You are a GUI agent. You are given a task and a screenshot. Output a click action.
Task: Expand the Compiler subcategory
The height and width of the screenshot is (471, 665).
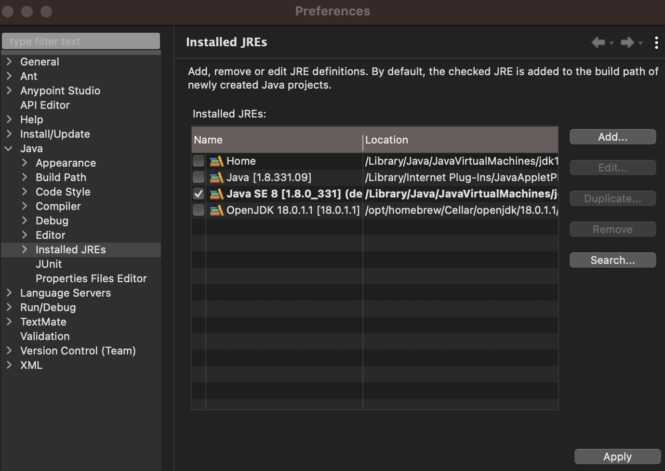[25, 206]
